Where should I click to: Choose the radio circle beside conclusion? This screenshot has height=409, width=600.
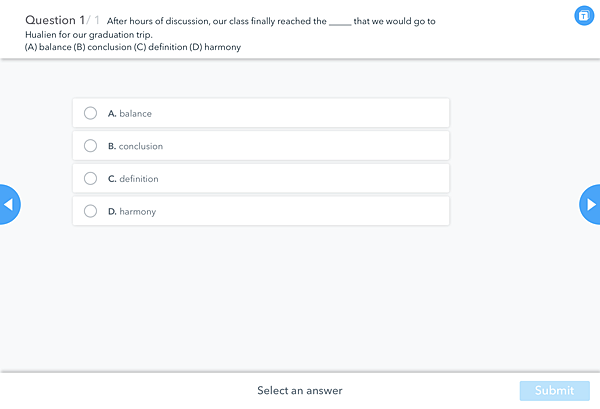[x=90, y=146]
